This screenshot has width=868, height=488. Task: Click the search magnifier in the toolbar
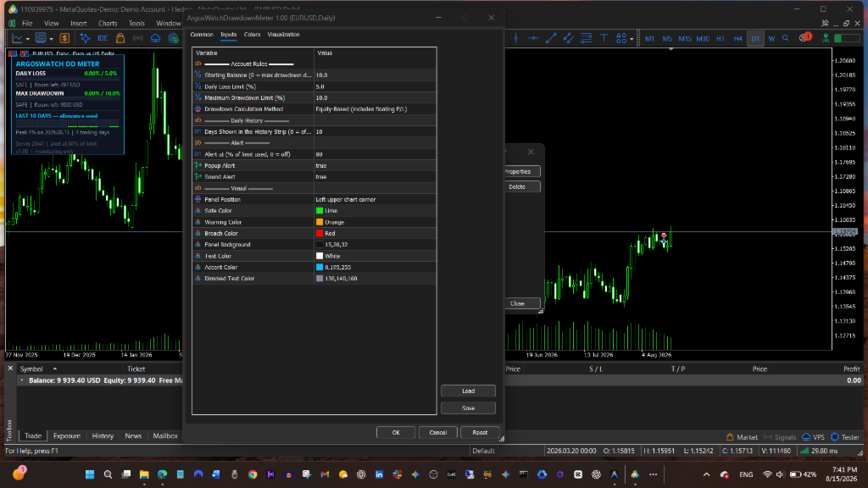[786, 38]
